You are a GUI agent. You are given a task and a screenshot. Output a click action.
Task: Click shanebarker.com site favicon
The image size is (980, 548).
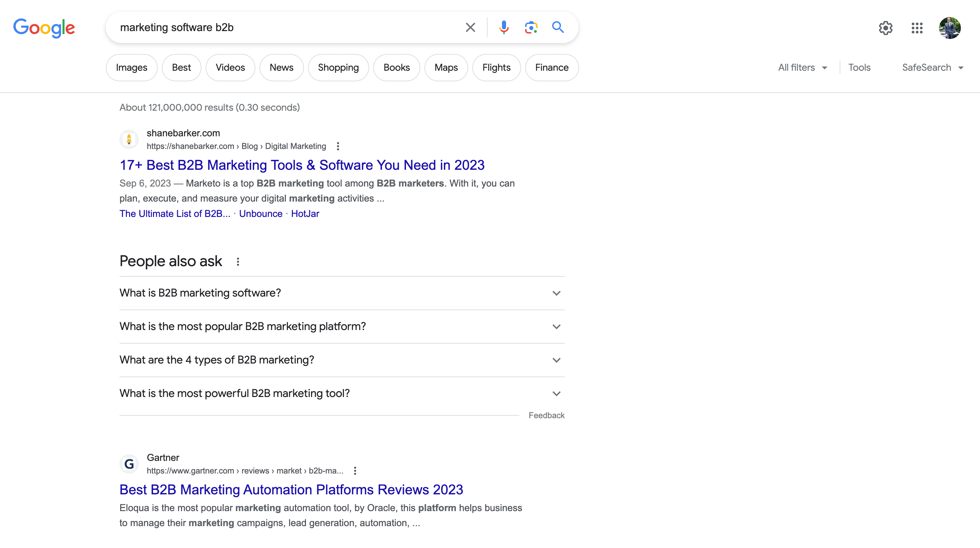click(129, 139)
